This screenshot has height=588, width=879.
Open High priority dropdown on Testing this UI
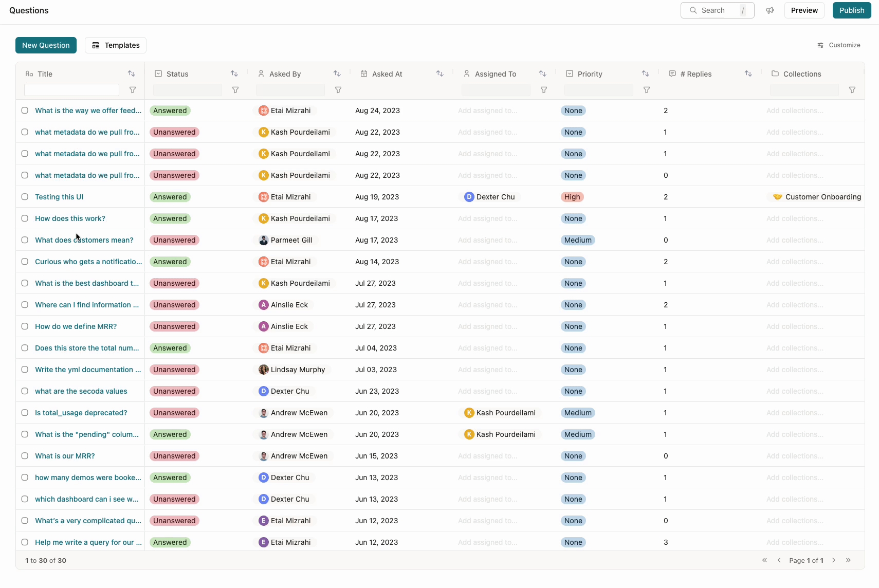572,197
